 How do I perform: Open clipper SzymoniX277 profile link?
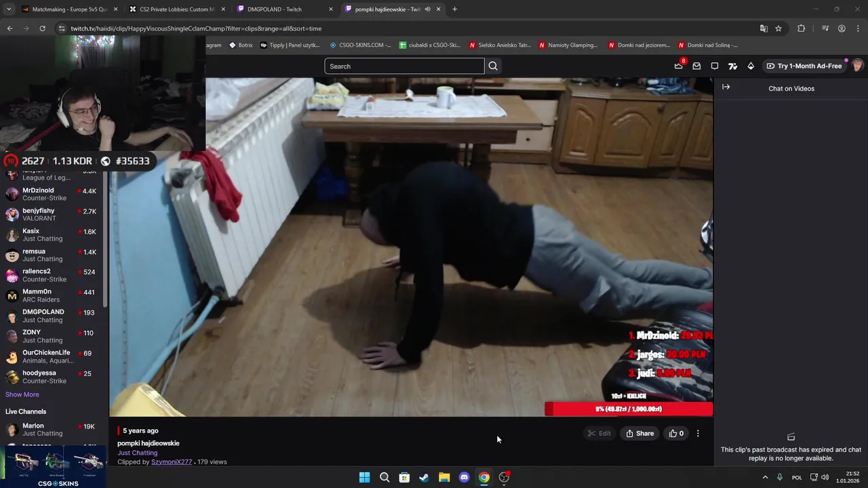point(172,462)
